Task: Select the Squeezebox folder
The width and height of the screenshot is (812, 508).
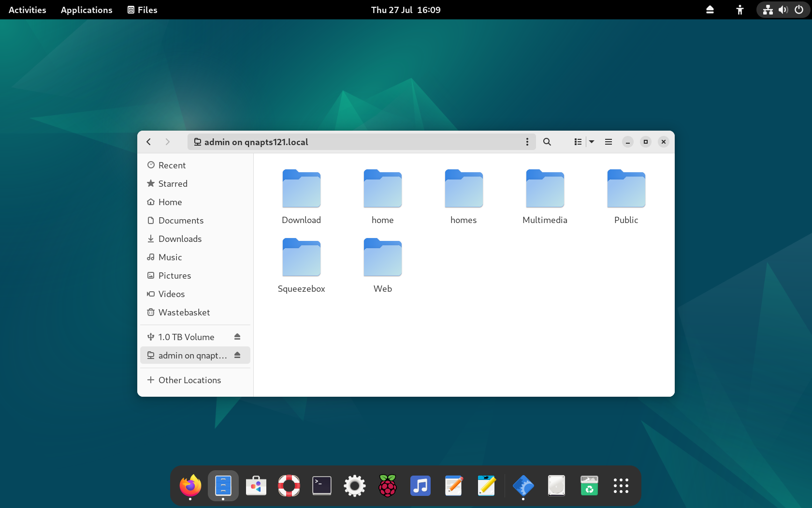Action: 302,266
